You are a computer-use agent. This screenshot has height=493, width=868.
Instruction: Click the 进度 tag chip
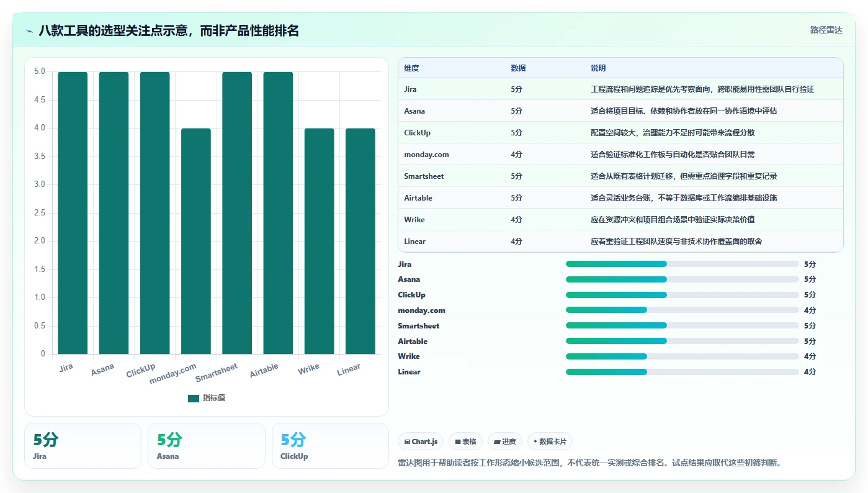505,441
